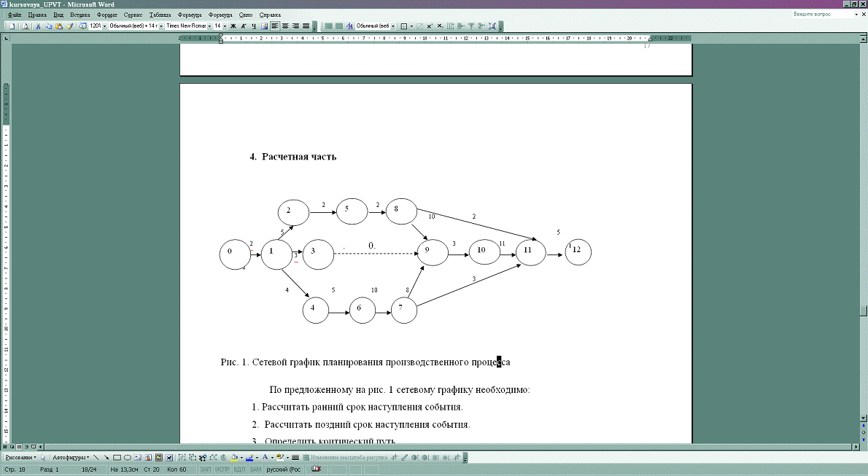This screenshot has width=868, height=476.
Task: Activate the Format Painter brush
Action: pos(70,26)
